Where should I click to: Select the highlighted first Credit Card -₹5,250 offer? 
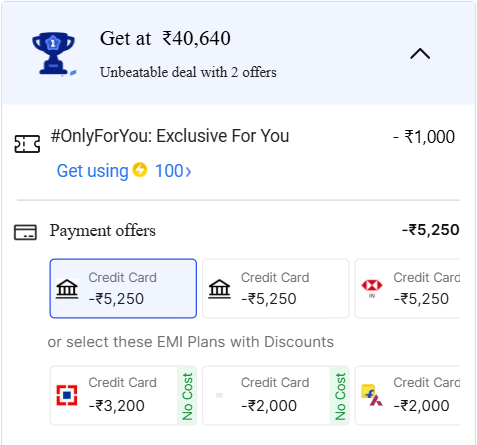(123, 288)
